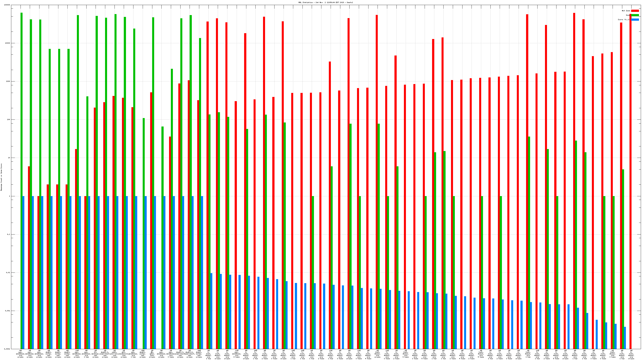Click the 100000 y-axis tick label

[7, 5]
